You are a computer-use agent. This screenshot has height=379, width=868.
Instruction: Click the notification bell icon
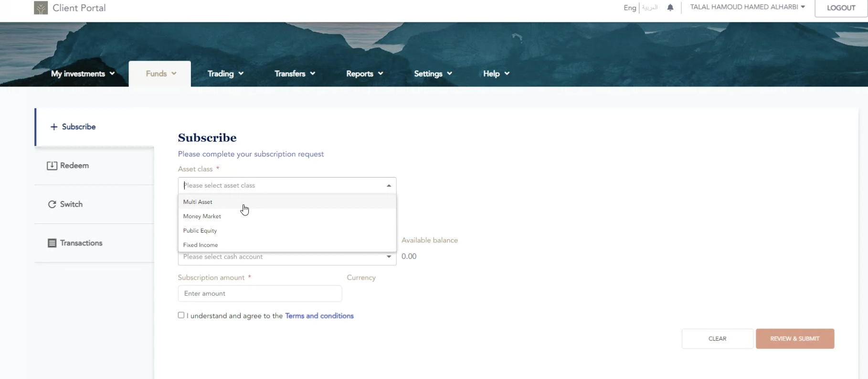670,8
